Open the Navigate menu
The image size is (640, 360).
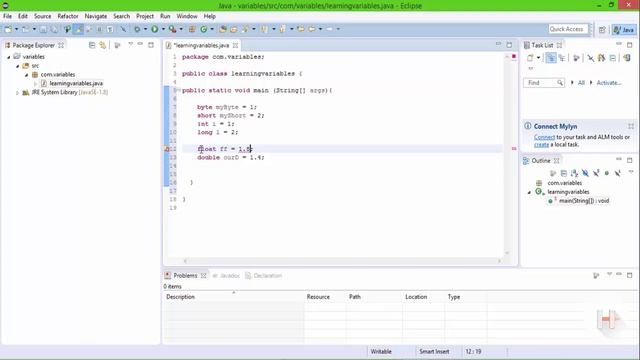coord(96,16)
